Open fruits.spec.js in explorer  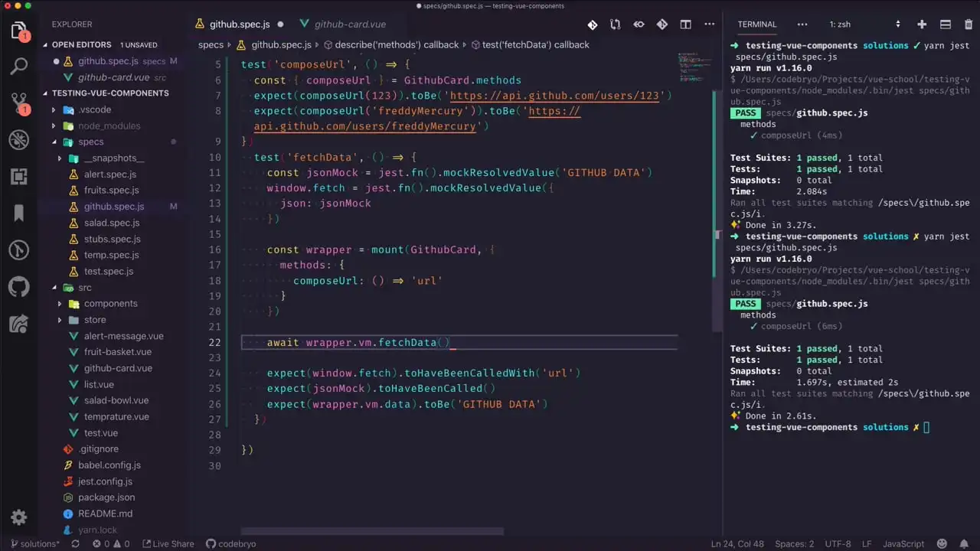click(x=112, y=191)
